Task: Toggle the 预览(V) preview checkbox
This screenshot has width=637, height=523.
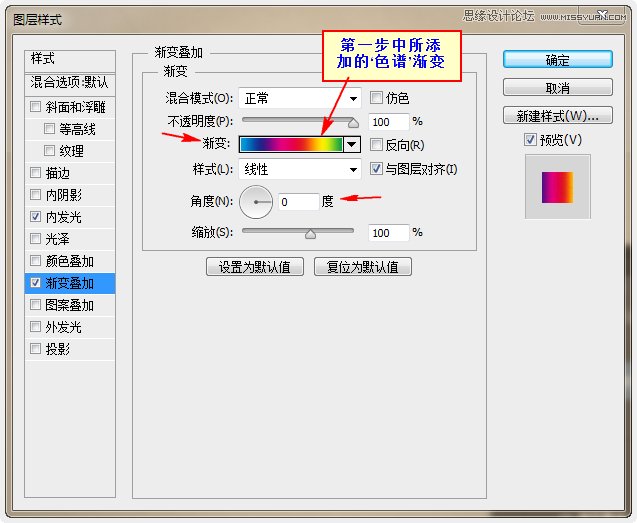Action: [530, 140]
